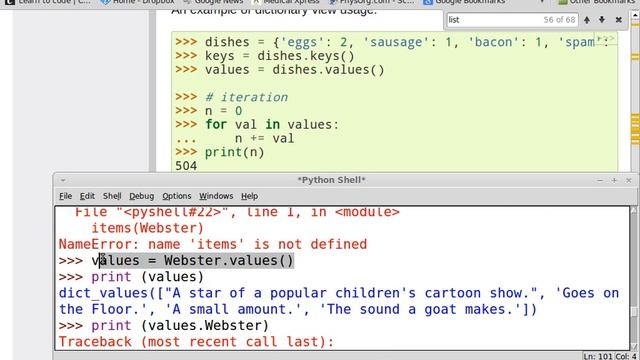The image size is (640, 360).
Task: Open the Debug menu
Action: 142,196
